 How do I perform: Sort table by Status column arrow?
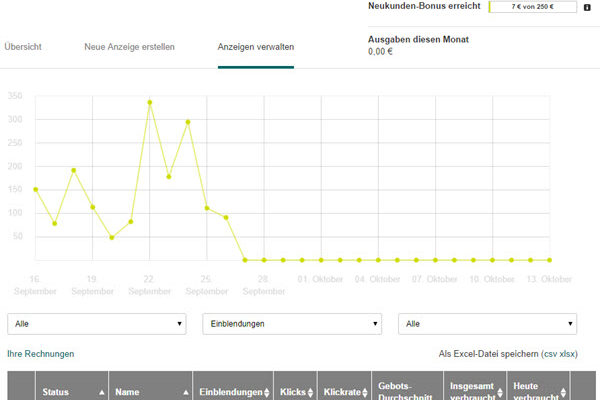[101, 394]
